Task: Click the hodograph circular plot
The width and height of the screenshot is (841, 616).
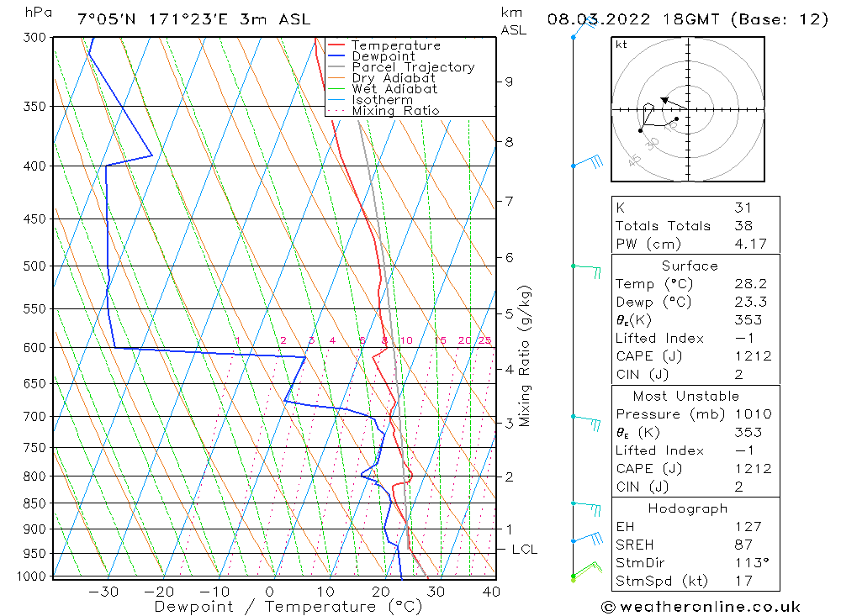Action: click(x=688, y=109)
